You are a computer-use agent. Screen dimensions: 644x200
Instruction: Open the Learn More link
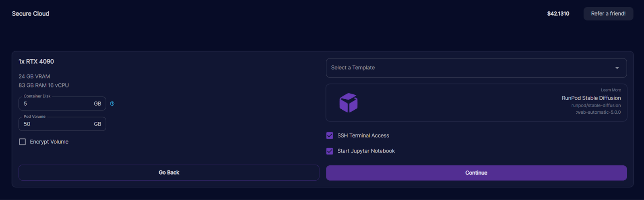click(x=611, y=90)
